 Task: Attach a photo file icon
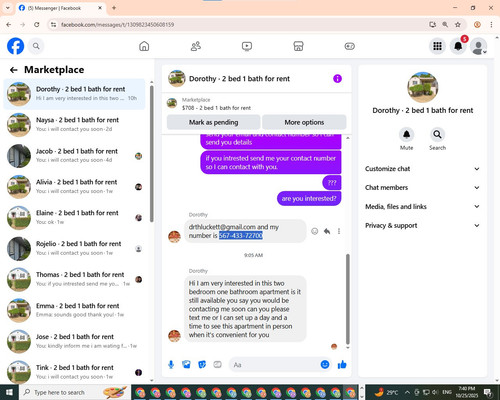click(x=186, y=365)
